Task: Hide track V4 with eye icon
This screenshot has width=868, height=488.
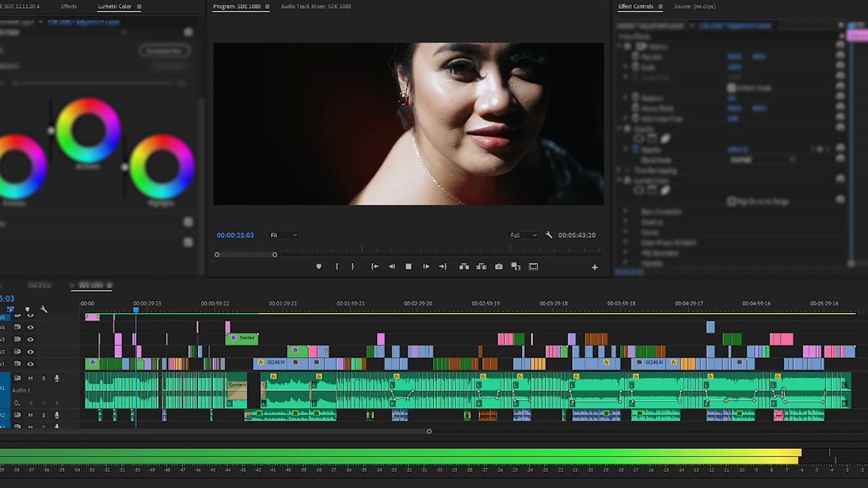Action: pos(30,327)
